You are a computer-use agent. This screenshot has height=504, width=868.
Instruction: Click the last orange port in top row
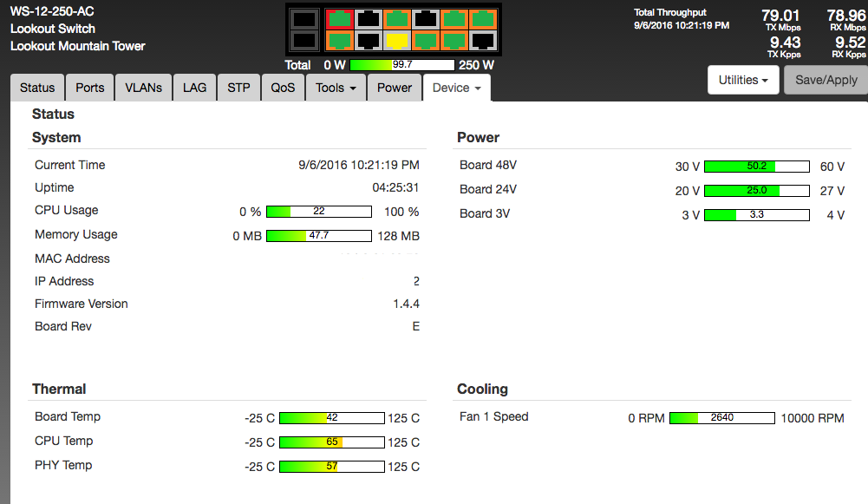[483, 18]
